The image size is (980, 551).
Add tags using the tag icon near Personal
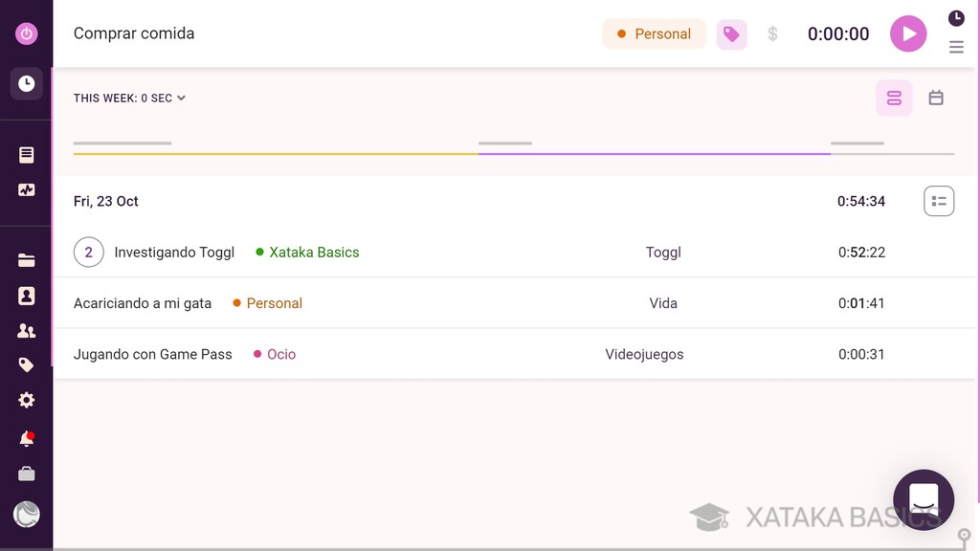point(731,33)
